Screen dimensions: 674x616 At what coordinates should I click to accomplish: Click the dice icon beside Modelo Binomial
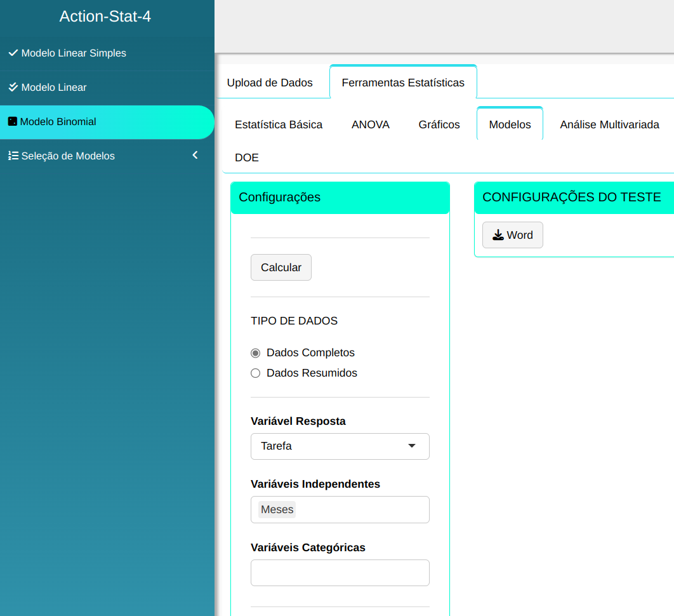[12, 121]
